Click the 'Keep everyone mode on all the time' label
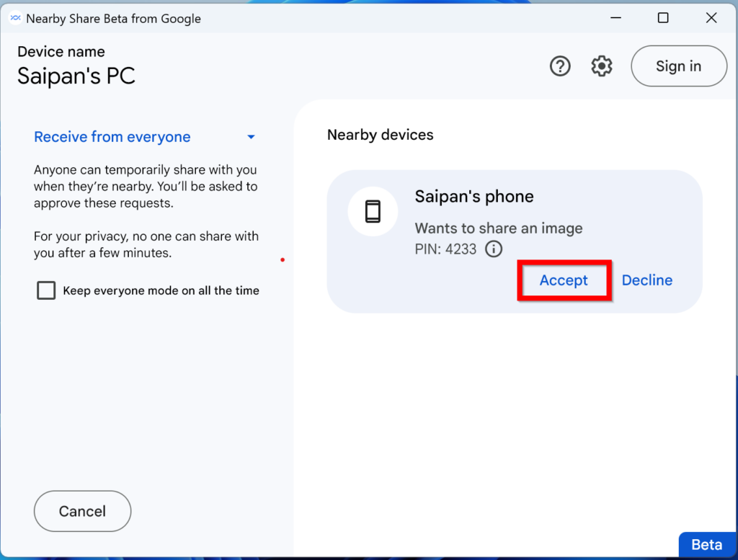 click(161, 290)
